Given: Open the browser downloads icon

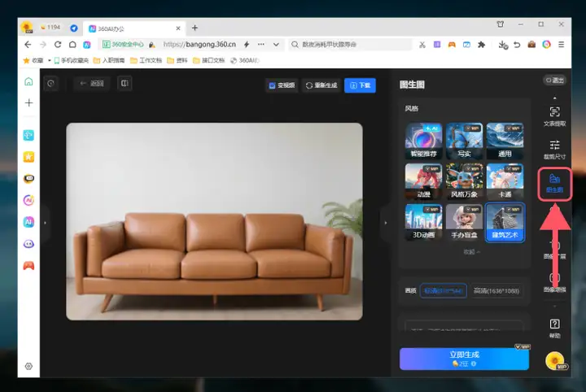Looking at the screenshot, I should tap(503, 45).
